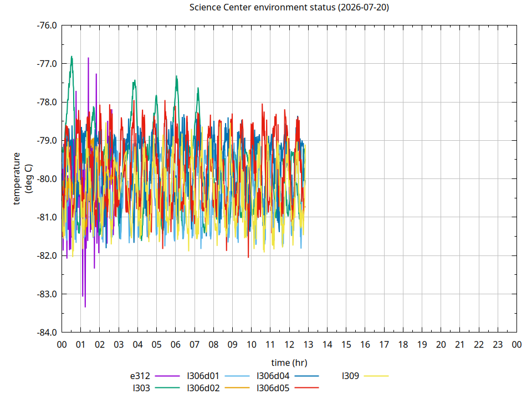Screen dimensions: 532x399
Task: Click the 13 hour x-axis tick label
Action: [x=308, y=345]
